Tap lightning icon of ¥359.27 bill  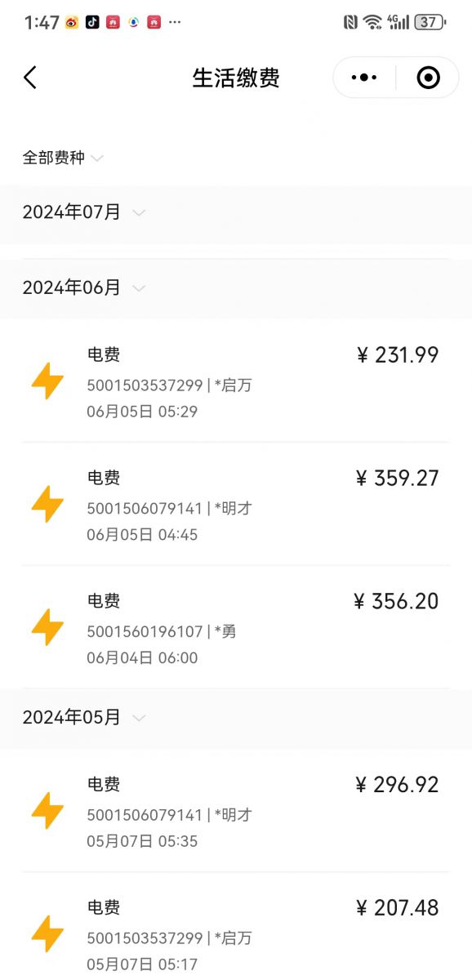coord(47,504)
